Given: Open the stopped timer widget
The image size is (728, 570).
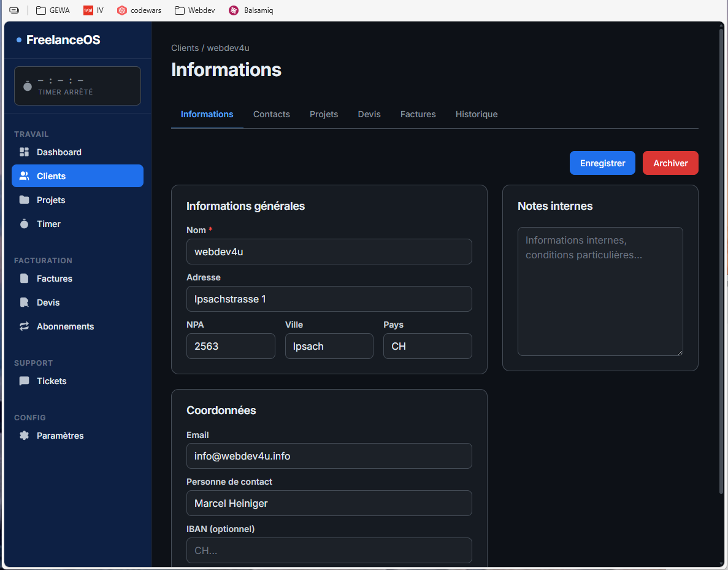Looking at the screenshot, I should 77,86.
